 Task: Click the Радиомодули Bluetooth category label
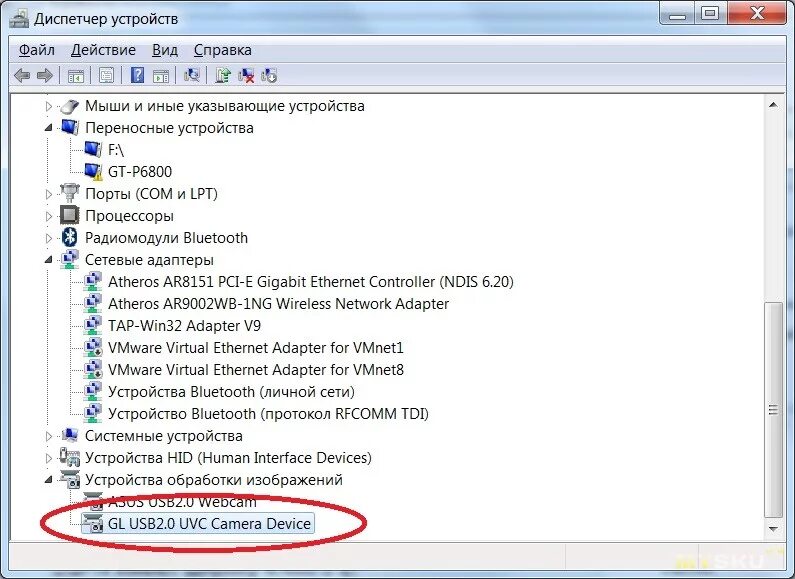click(x=166, y=238)
